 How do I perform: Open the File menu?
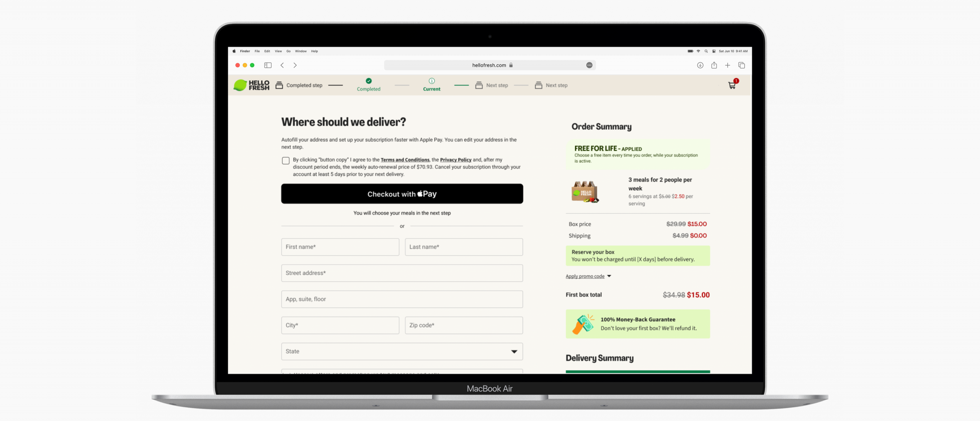tap(257, 51)
